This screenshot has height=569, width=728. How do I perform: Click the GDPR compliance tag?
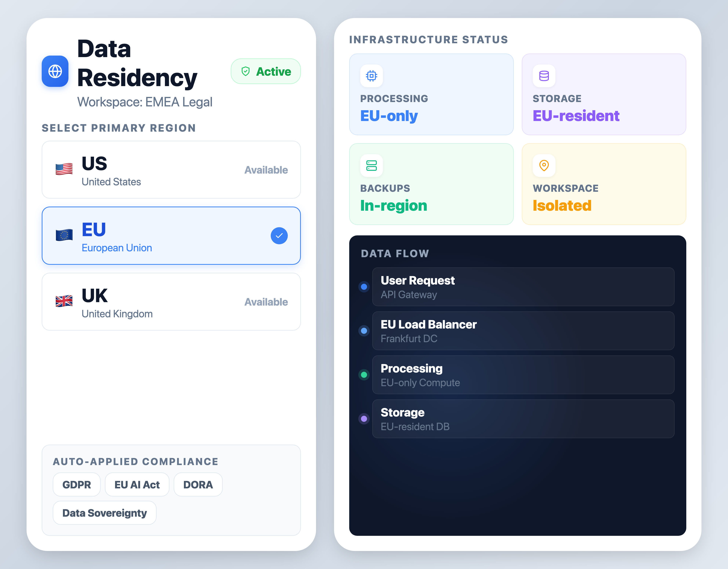click(76, 484)
